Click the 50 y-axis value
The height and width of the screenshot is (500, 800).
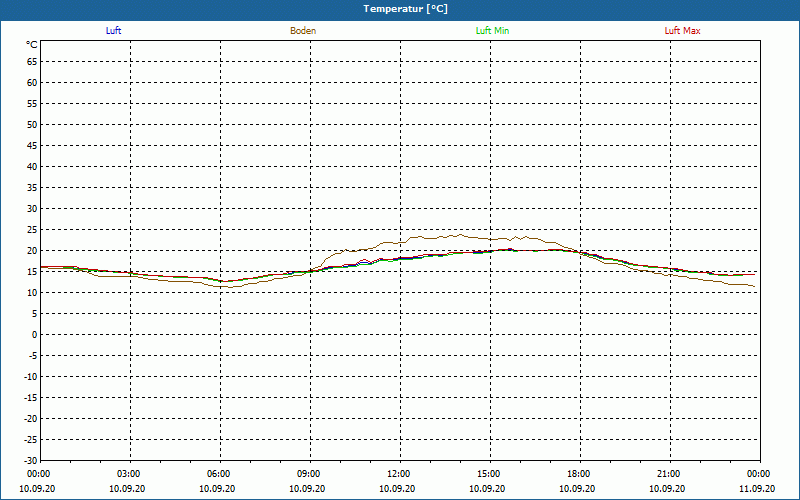coord(32,124)
